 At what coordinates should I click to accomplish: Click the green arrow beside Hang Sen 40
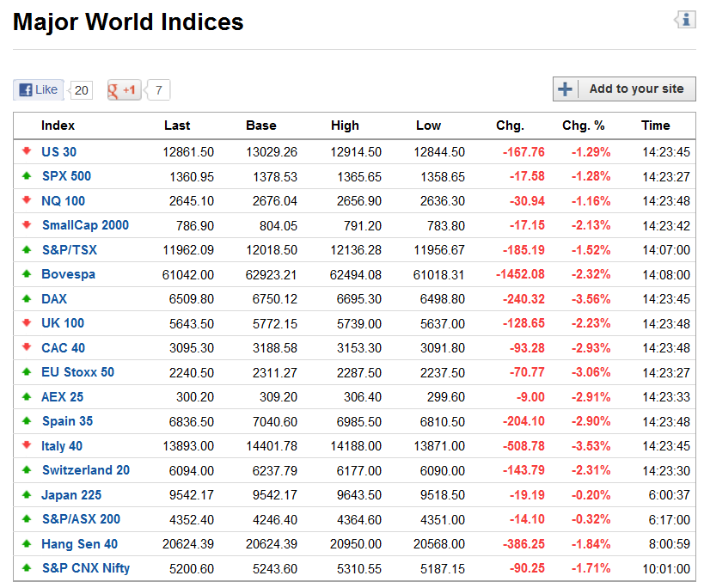pyautogui.click(x=27, y=544)
